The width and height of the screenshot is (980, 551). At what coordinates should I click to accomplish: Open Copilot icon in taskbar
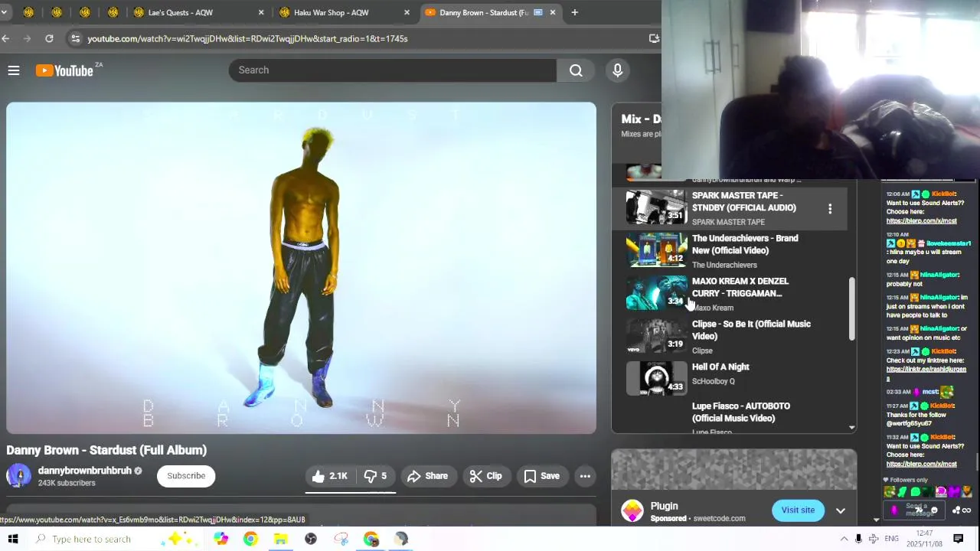[220, 539]
